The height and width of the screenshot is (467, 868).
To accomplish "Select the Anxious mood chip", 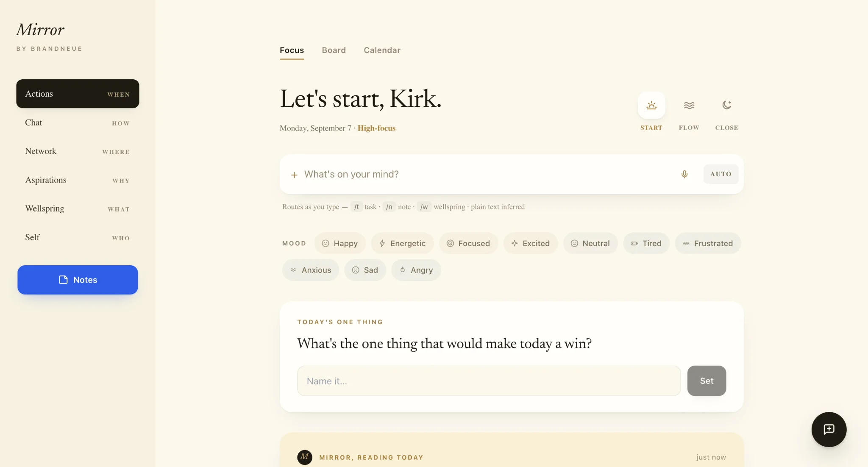I will (311, 270).
